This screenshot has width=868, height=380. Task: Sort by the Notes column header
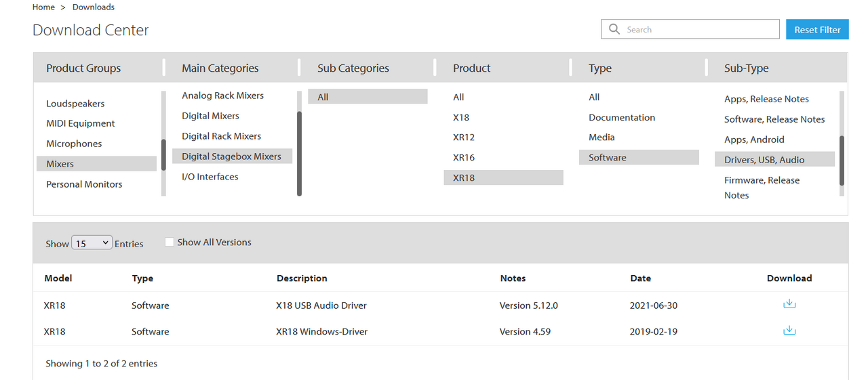[x=513, y=278]
